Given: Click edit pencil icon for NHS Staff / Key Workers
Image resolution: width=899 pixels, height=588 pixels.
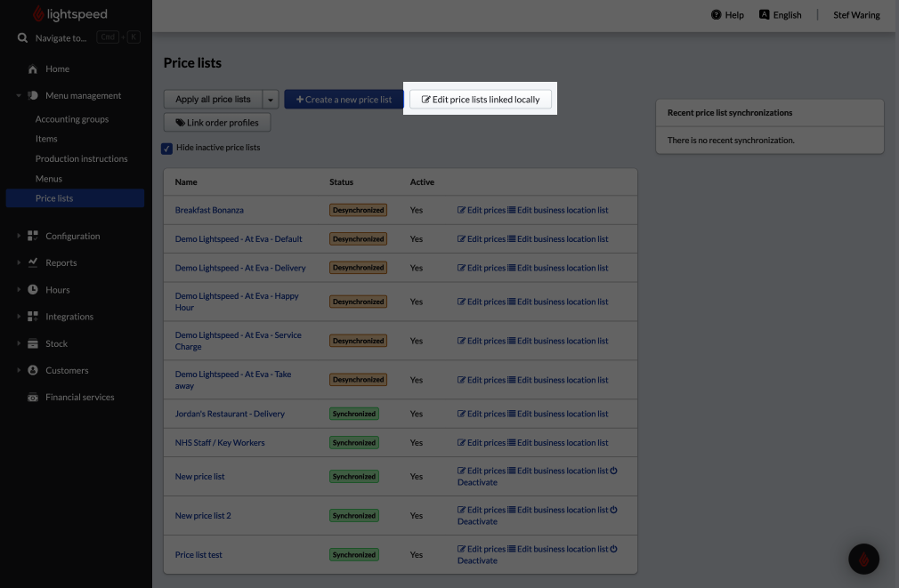Looking at the screenshot, I should 461,442.
